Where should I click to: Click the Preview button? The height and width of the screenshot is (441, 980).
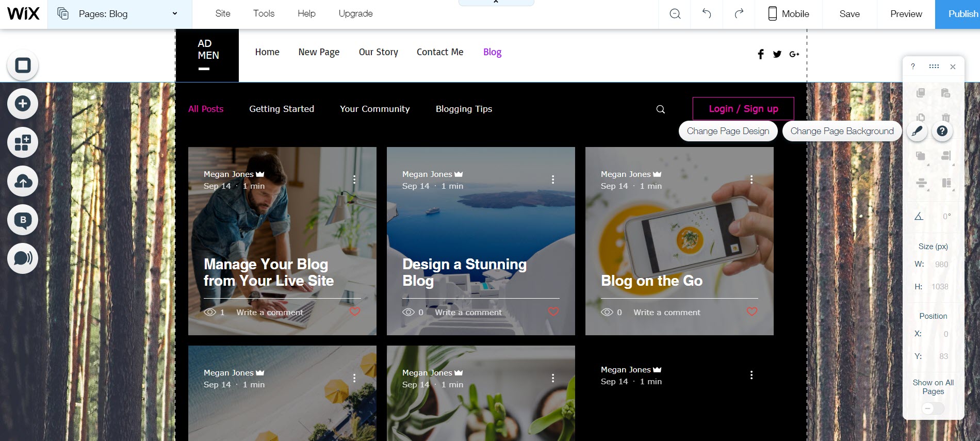tap(906, 14)
